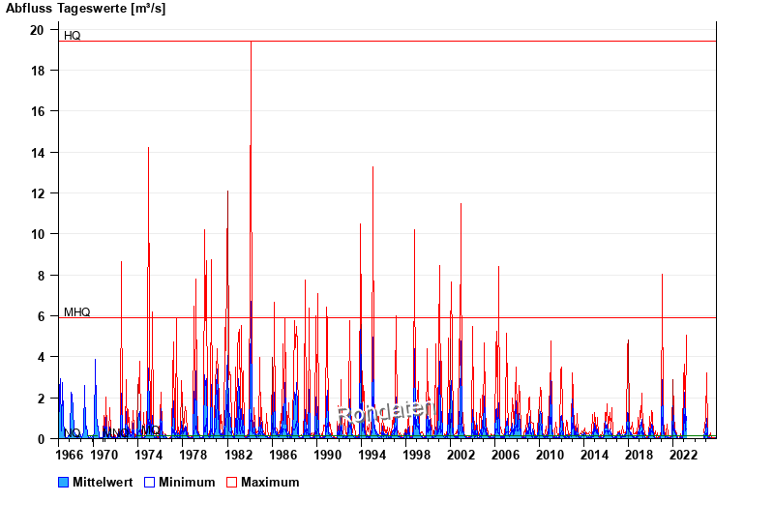The width and height of the screenshot is (774, 532).
Task: Select the 2022 x-axis year label
Action: coord(683,455)
